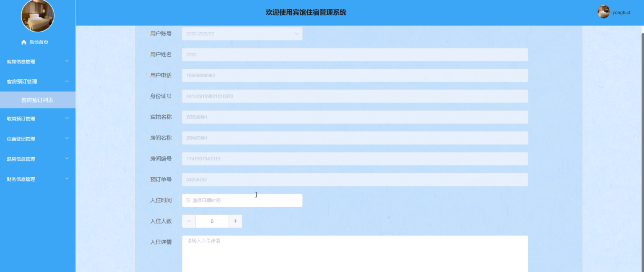Click the hotel room avatar in sidebar

[x=38, y=16]
